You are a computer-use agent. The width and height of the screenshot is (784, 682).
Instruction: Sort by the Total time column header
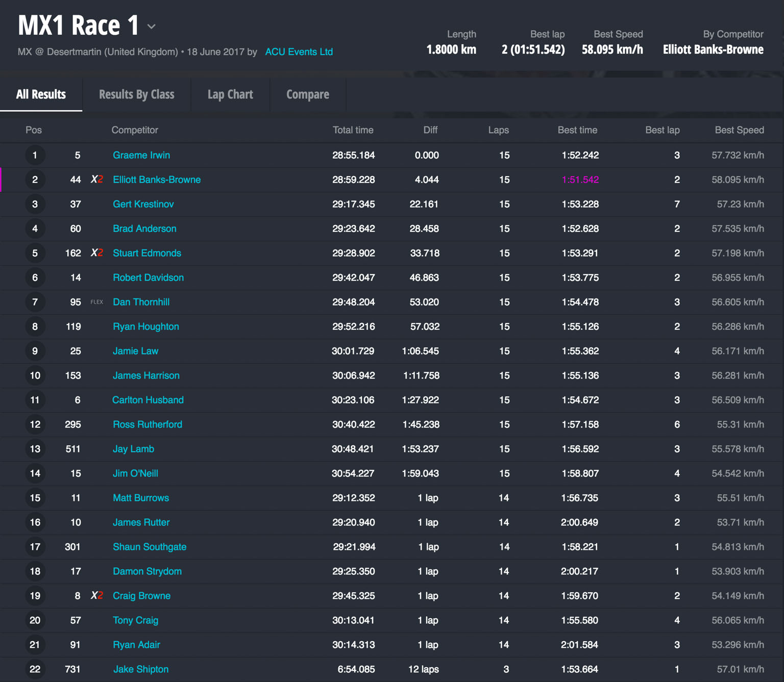[353, 130]
